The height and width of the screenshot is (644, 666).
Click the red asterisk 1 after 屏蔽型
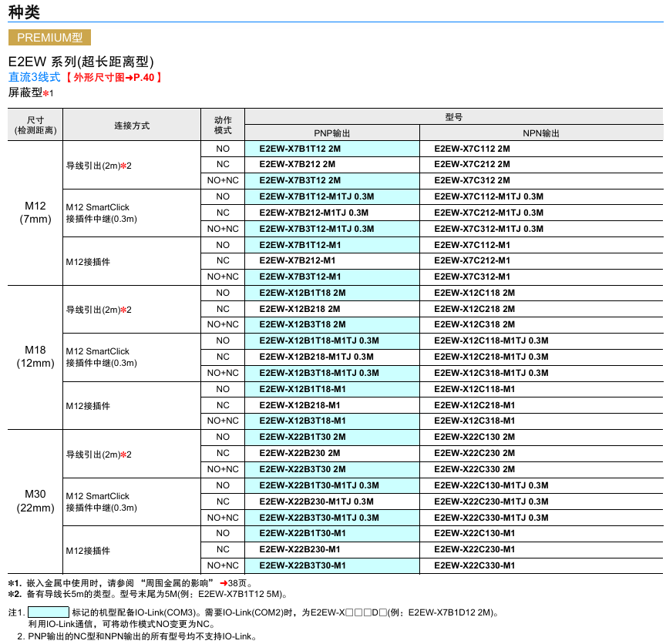tap(48, 93)
